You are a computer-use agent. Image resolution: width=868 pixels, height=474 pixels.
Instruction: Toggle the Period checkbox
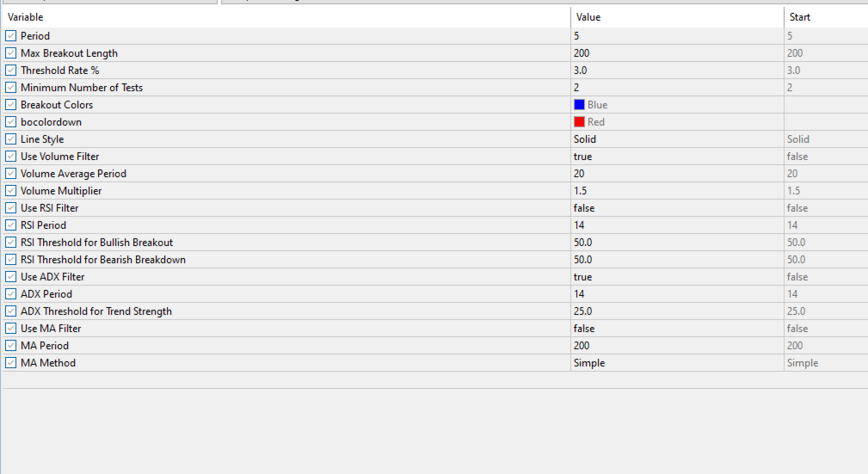pyautogui.click(x=11, y=36)
